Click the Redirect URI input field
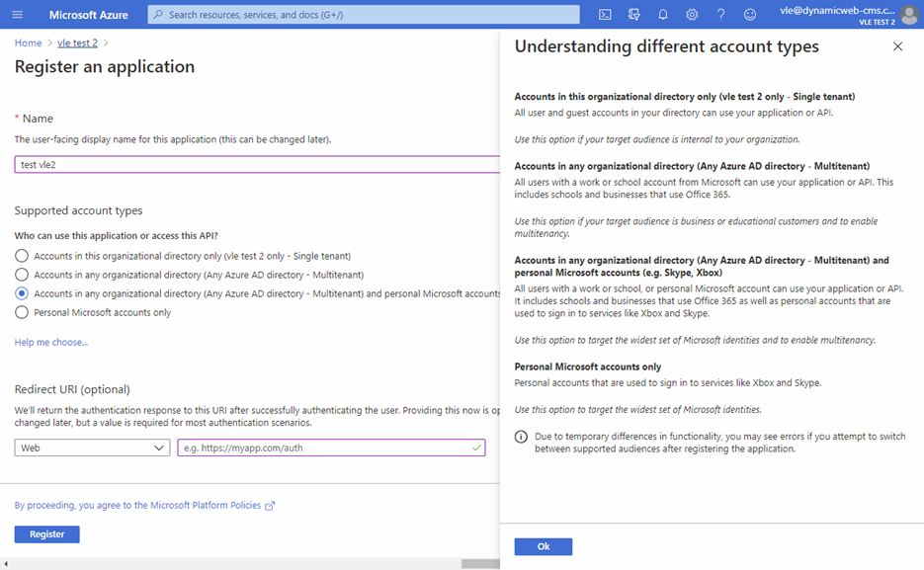The height and width of the screenshot is (570, 924). (324, 448)
